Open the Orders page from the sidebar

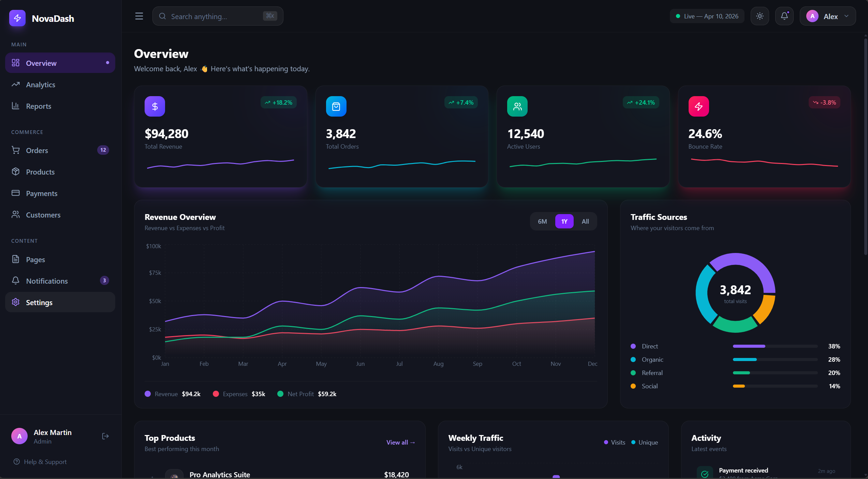37,150
